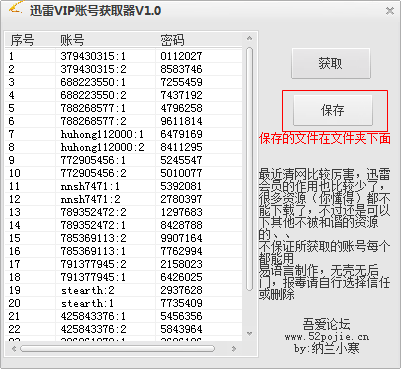This screenshot has width=401, height=369.
Task: Click the list scroll up arrow
Action: pos(249,38)
